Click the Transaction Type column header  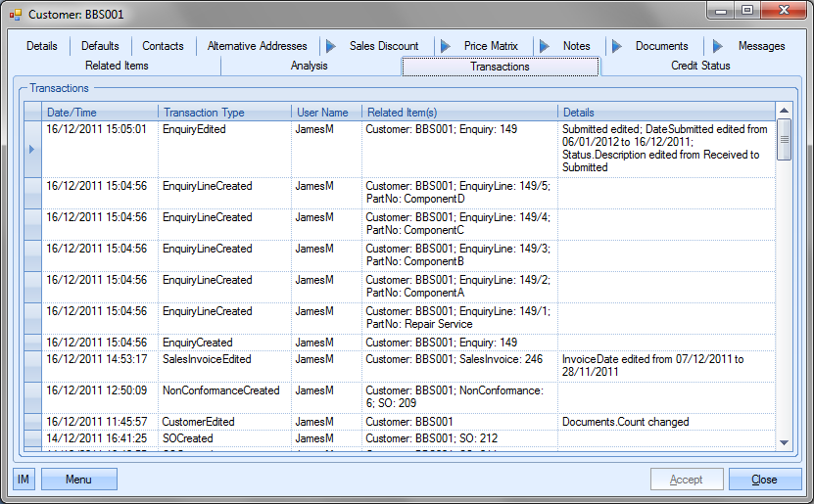(x=224, y=113)
